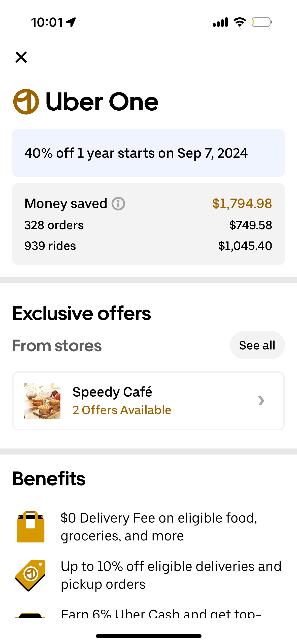The height and width of the screenshot is (644, 297).
Task: Select the Wi-Fi icon in status bar
Action: [x=239, y=22]
